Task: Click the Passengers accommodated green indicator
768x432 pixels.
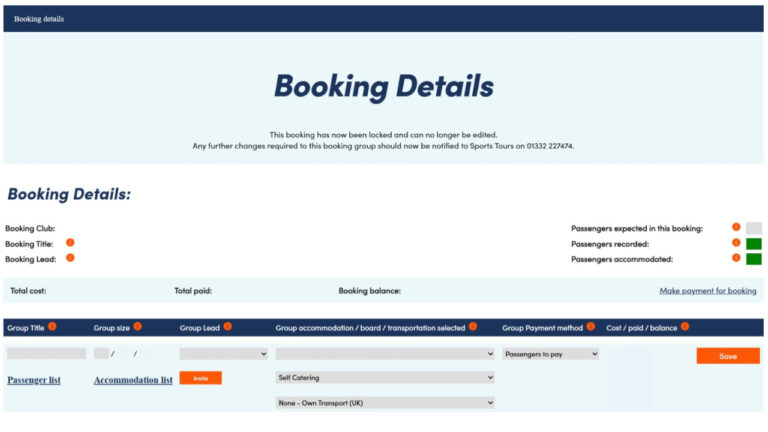Action: point(754,259)
